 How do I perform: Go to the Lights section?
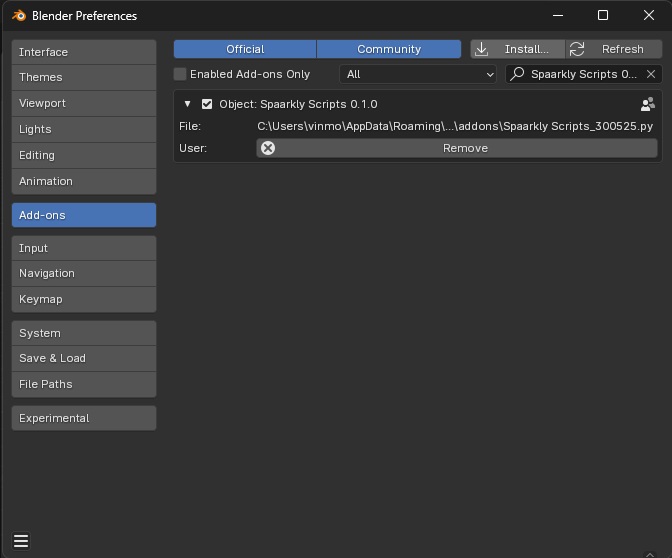click(84, 129)
